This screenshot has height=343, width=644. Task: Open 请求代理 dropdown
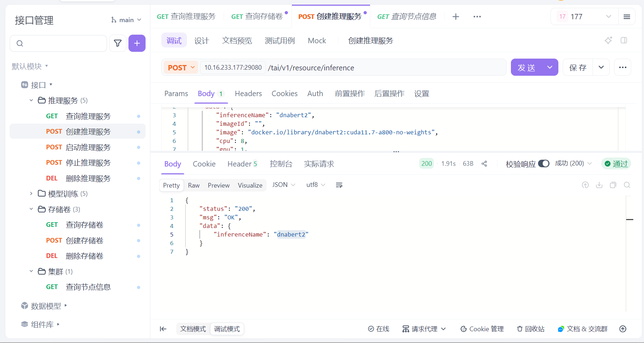tap(424, 329)
